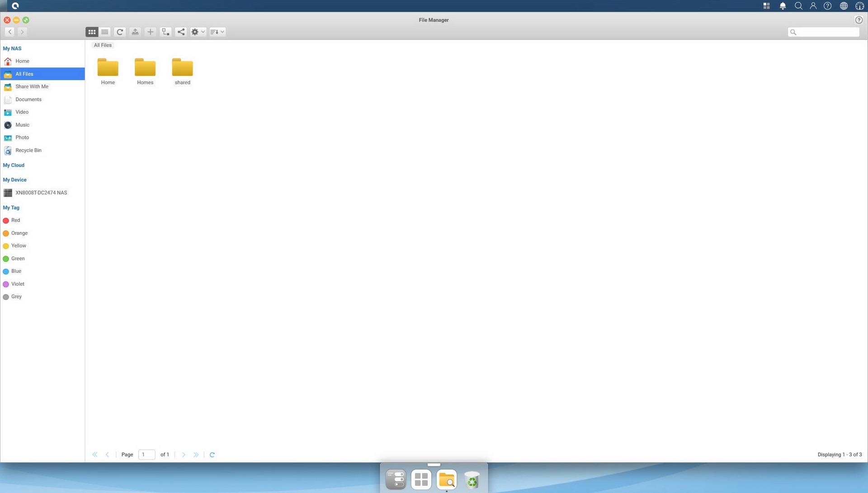Image resolution: width=868 pixels, height=493 pixels.
Task: Click the remote connection toolbar icon
Action: 166,32
